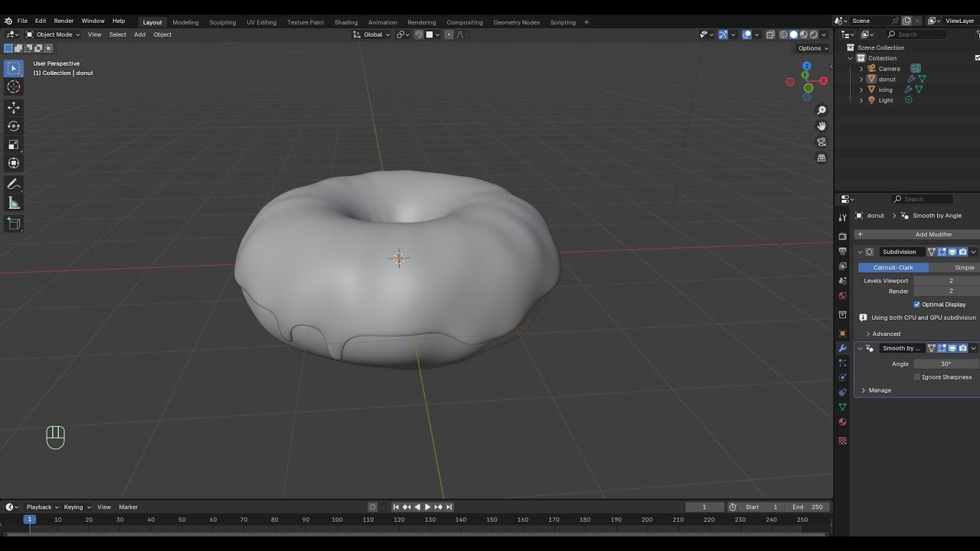This screenshot has height=551, width=980.
Task: Click the Angle 30° value field
Action: [x=946, y=364]
